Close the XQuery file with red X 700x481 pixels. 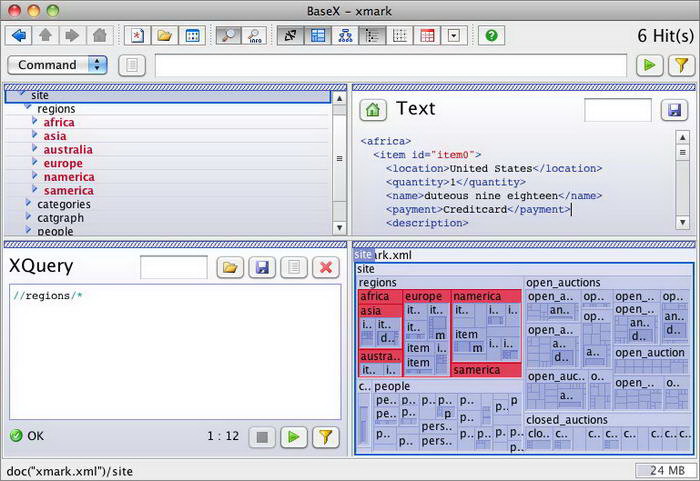pyautogui.click(x=324, y=267)
